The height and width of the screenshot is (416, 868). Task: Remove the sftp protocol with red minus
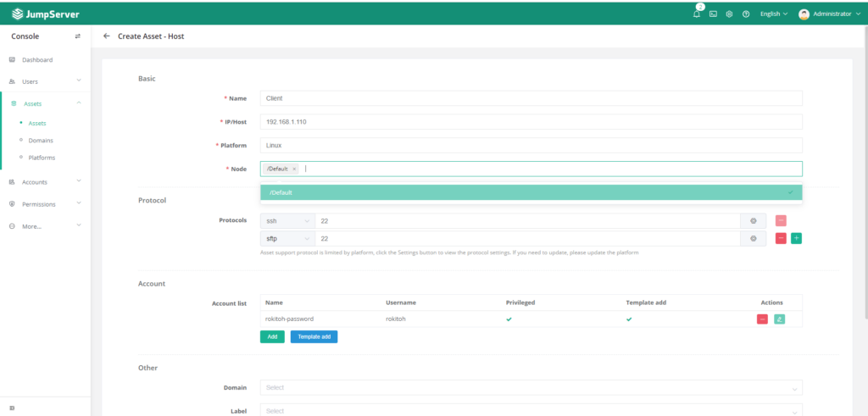pos(781,239)
